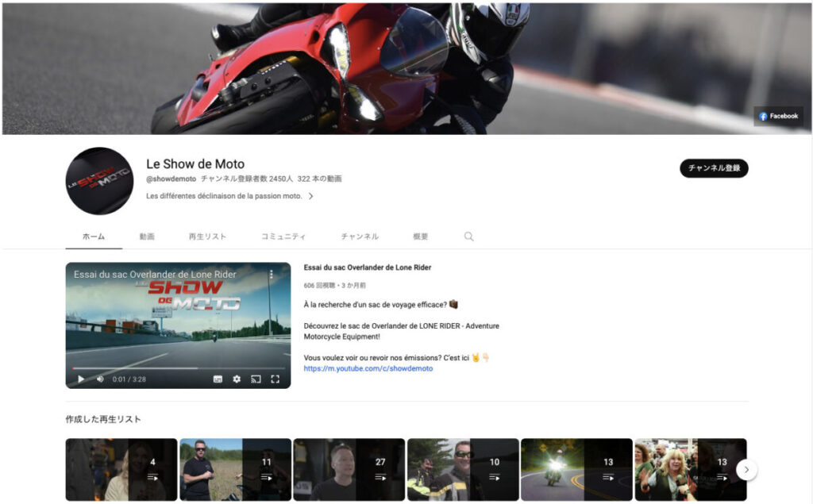Mute the video using the volume icon

click(x=100, y=379)
